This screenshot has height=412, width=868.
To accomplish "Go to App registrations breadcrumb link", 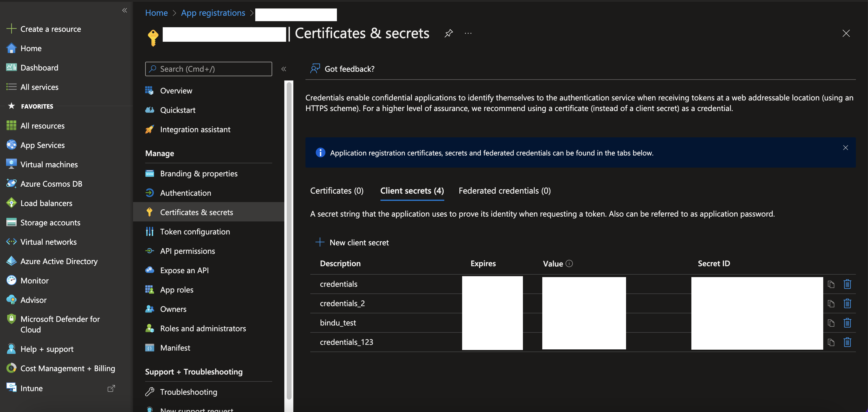I will (213, 13).
